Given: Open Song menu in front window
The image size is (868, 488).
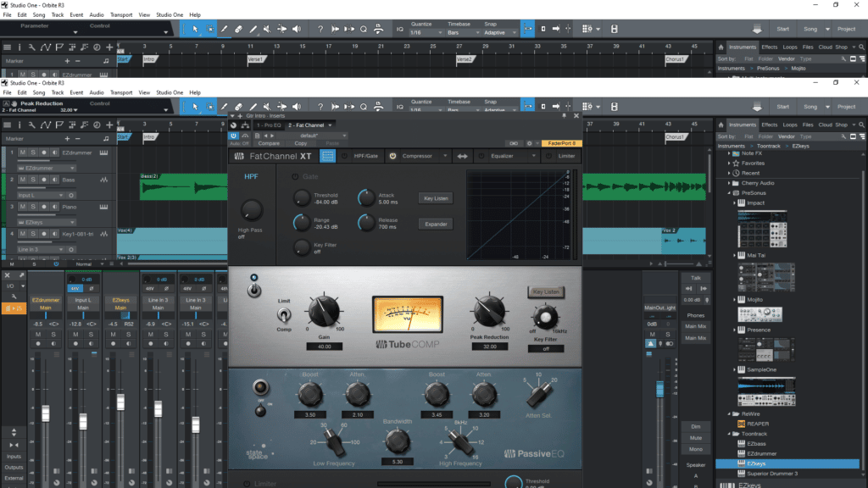Looking at the screenshot, I should (x=39, y=92).
